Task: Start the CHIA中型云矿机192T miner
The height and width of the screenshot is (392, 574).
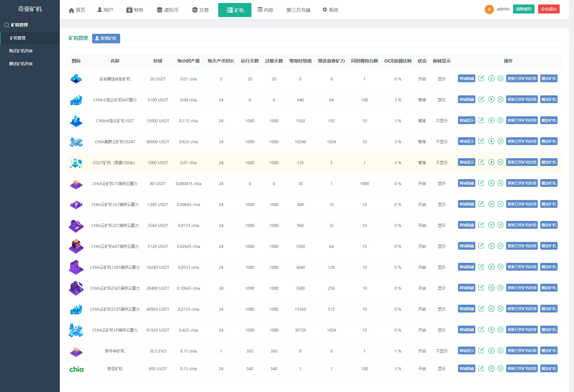Action: tap(491, 120)
